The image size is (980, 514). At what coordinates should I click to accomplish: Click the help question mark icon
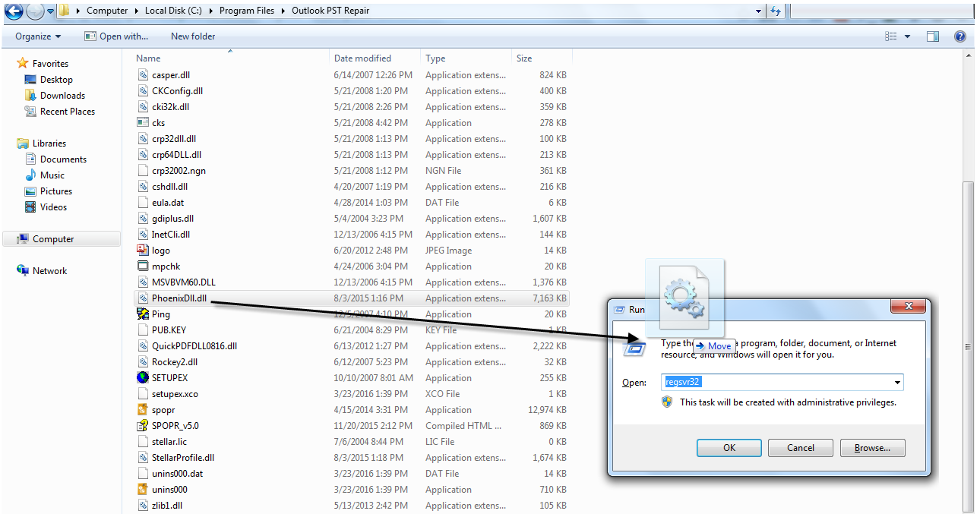point(960,36)
